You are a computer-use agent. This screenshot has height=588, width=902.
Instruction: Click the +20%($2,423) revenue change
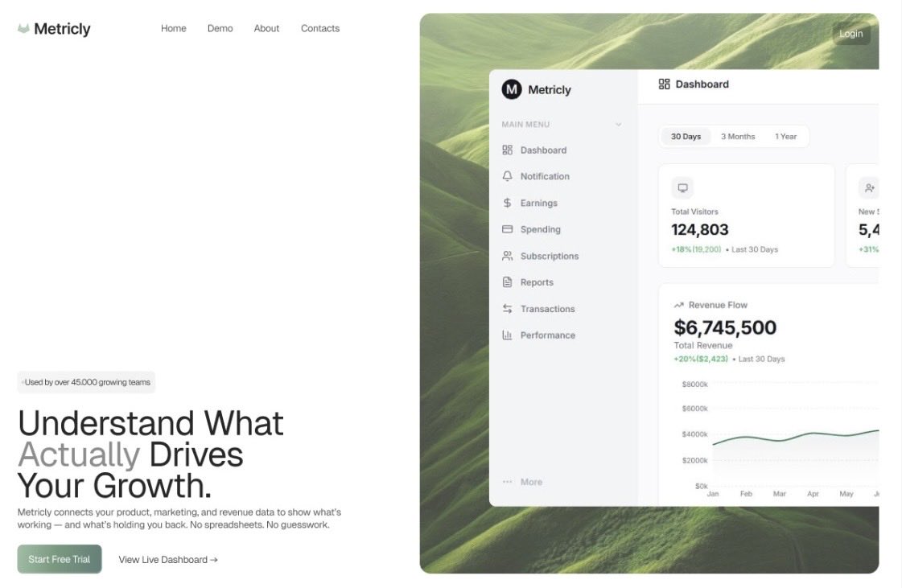tap(701, 359)
